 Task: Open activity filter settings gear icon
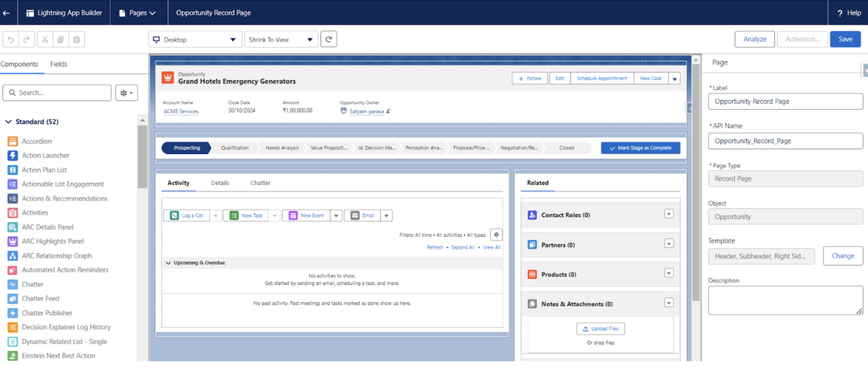(x=496, y=235)
